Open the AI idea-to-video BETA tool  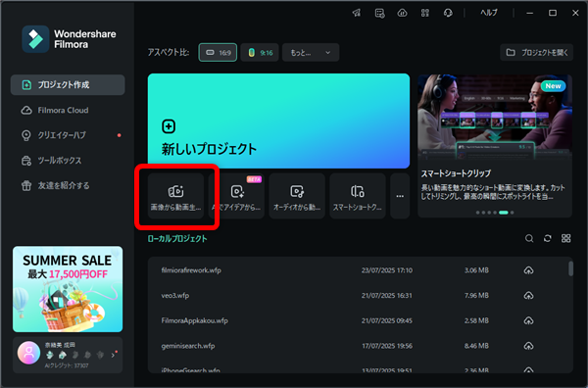(236, 196)
